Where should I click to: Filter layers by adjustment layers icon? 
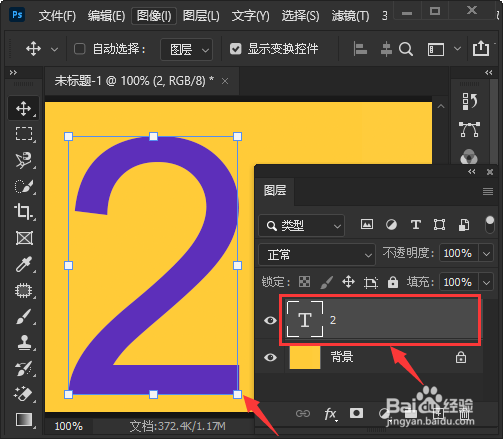coord(391,225)
